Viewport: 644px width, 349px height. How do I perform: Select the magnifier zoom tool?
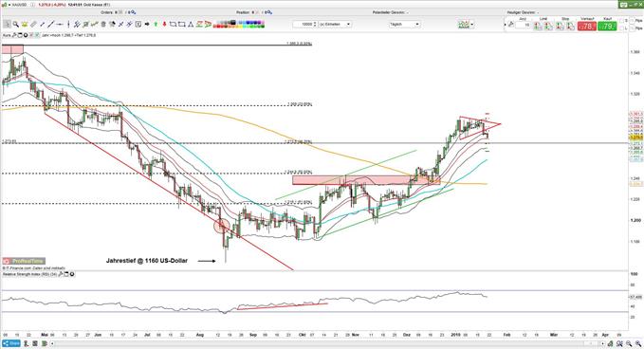[16, 25]
